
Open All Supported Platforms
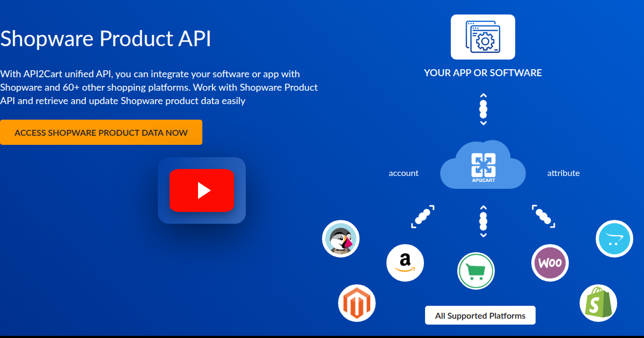(x=480, y=315)
